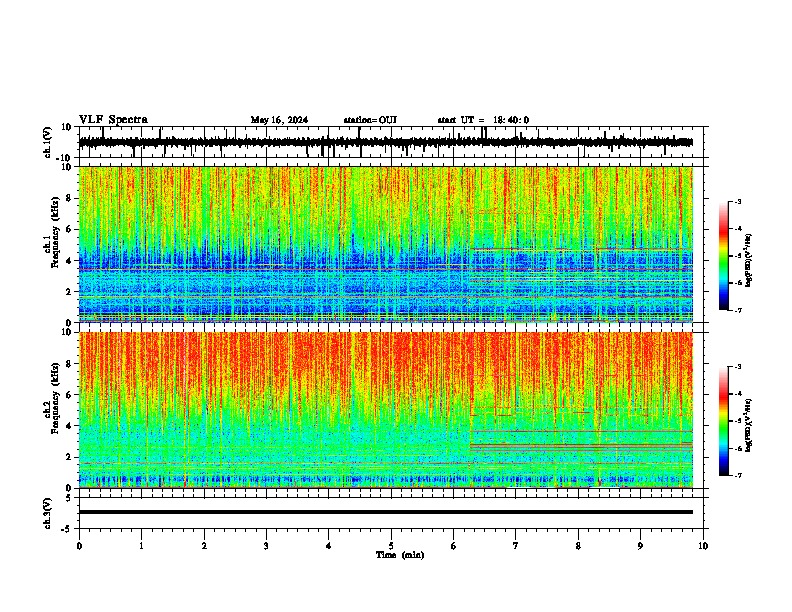792x612 pixels.
Task: Click the "8" kHz tick on ch.2 spectrogram axis
Action: (x=70, y=364)
